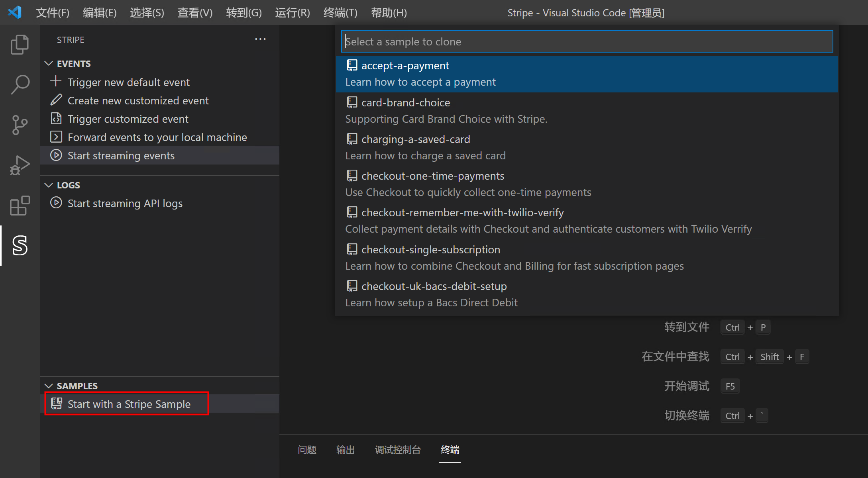Choose the checkout-single-subscription sample
The image size is (868, 478).
(587, 258)
